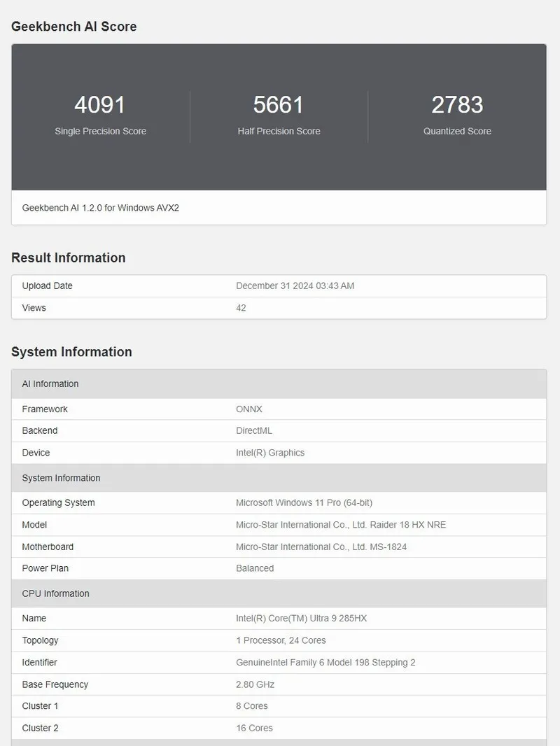The width and height of the screenshot is (560, 746).
Task: Click the ONNX framework value
Action: coord(249,409)
